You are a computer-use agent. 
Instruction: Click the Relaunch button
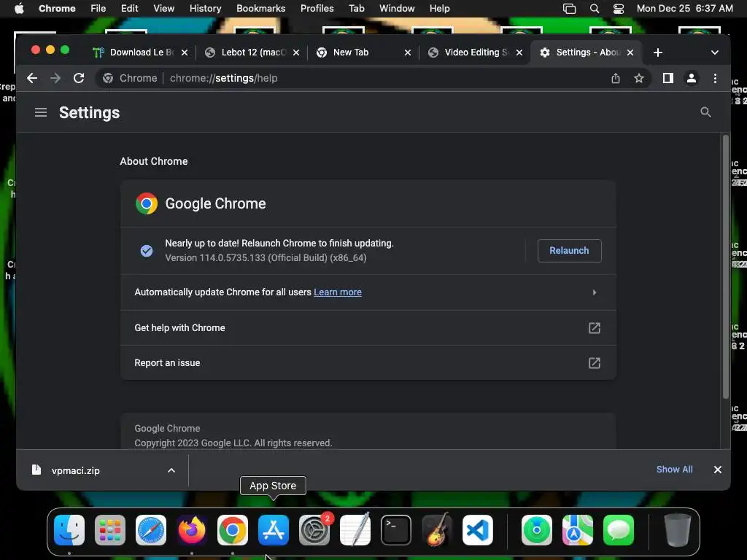[x=569, y=251]
